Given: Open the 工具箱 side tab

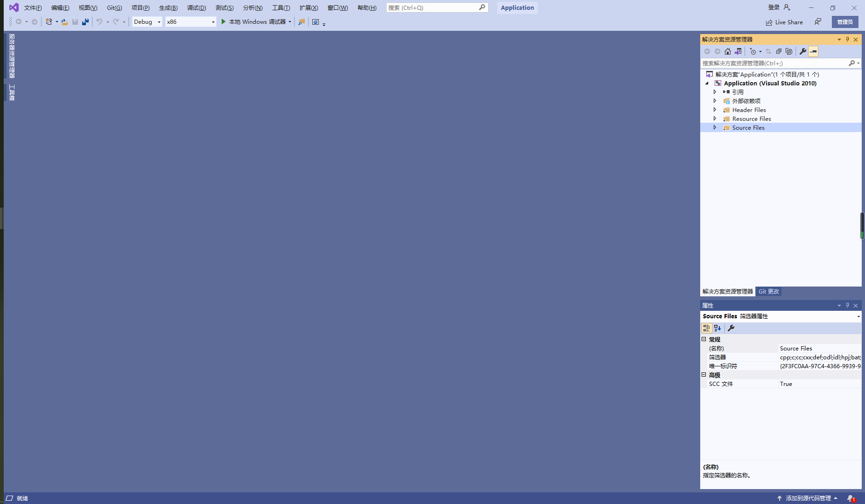Looking at the screenshot, I should point(12,92).
